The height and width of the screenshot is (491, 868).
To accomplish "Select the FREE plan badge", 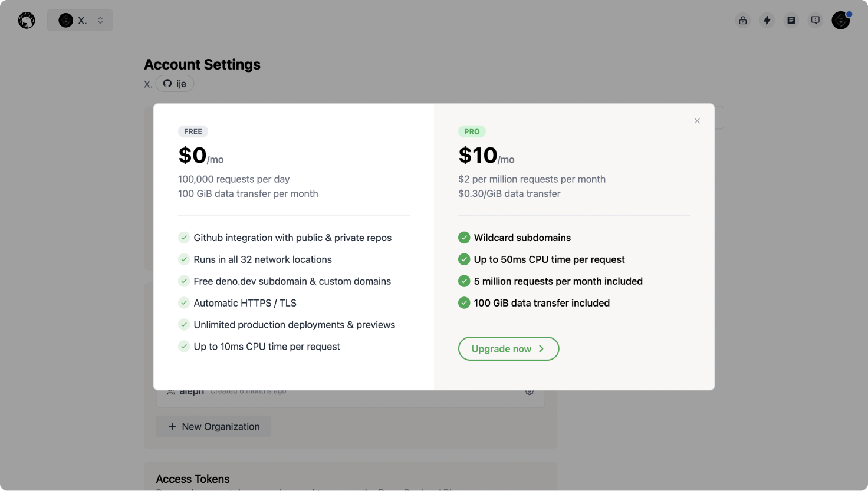I will coord(193,131).
